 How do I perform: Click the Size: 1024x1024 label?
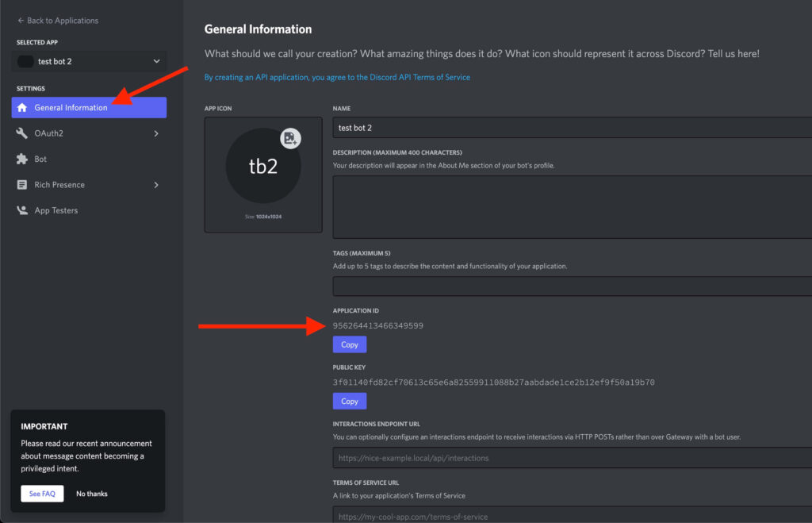263,217
